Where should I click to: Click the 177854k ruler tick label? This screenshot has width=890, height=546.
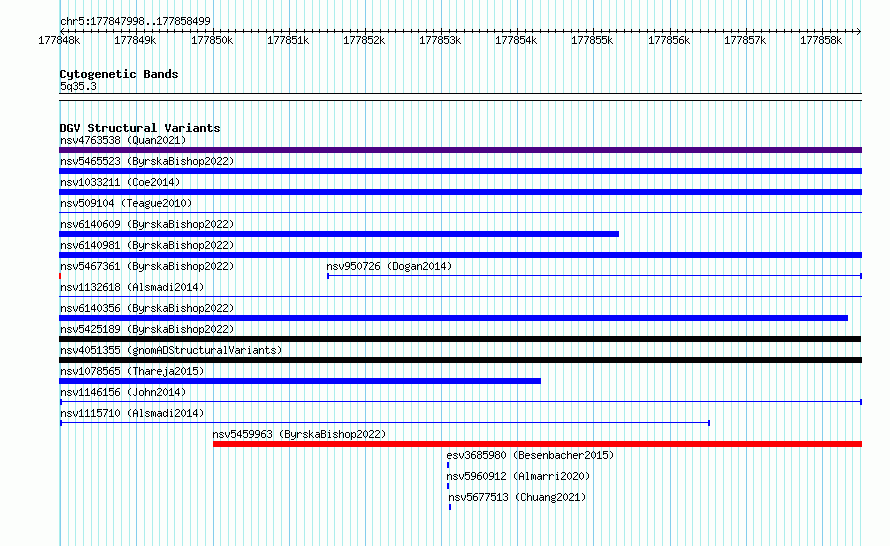tap(516, 40)
